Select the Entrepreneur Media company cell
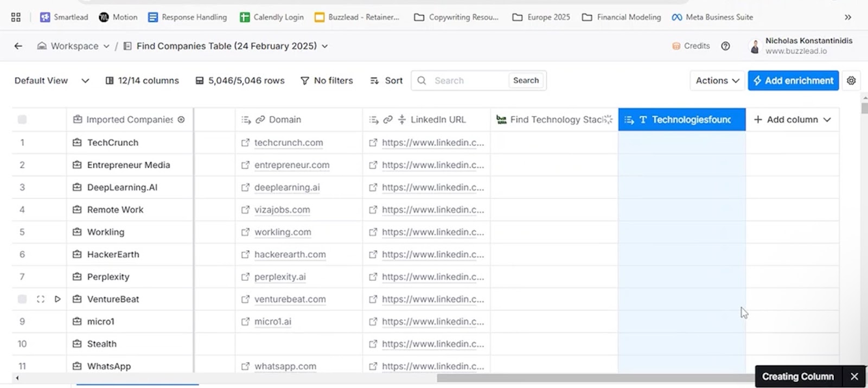Viewport: 868px width, 388px height. pos(130,165)
